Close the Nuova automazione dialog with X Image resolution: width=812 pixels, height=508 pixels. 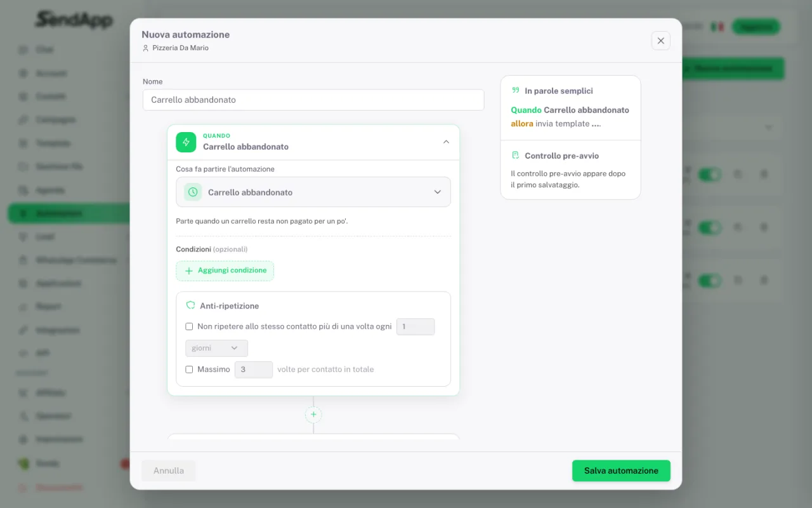click(x=660, y=41)
